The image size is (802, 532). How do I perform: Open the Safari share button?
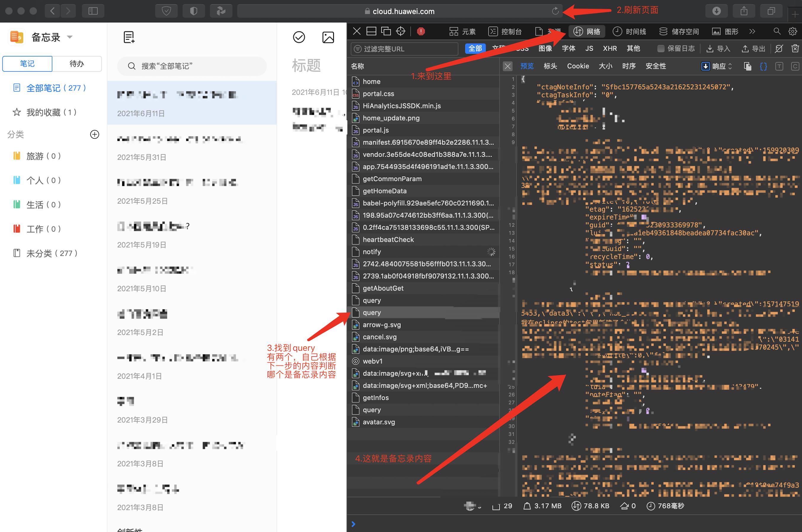click(x=744, y=11)
